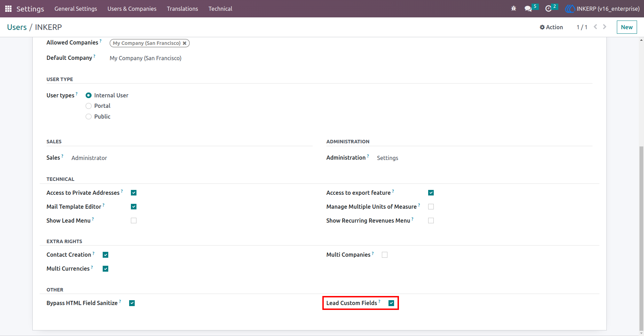Toggle Contact Creation checkbox
The height and width of the screenshot is (336, 644).
click(105, 255)
